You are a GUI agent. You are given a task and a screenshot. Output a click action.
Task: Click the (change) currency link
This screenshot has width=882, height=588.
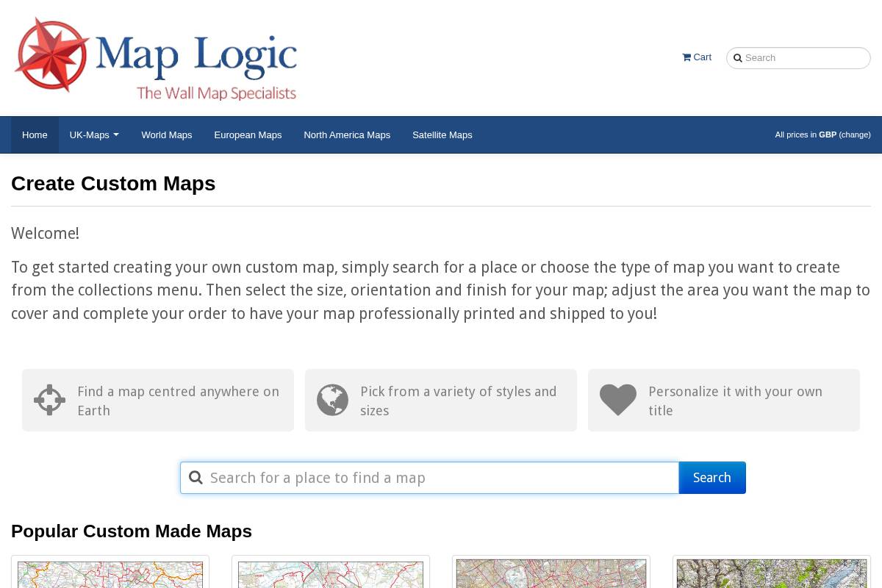[855, 135]
